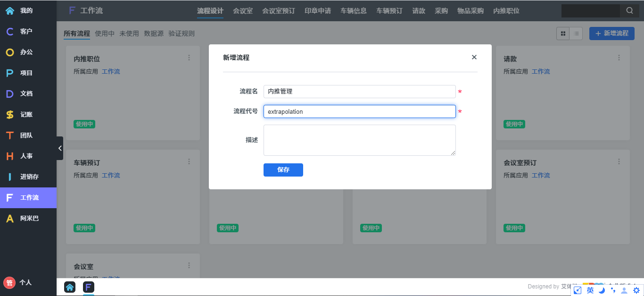Image resolution: width=644 pixels, height=296 pixels.
Task: Switch to grid view layout
Action: (x=563, y=34)
